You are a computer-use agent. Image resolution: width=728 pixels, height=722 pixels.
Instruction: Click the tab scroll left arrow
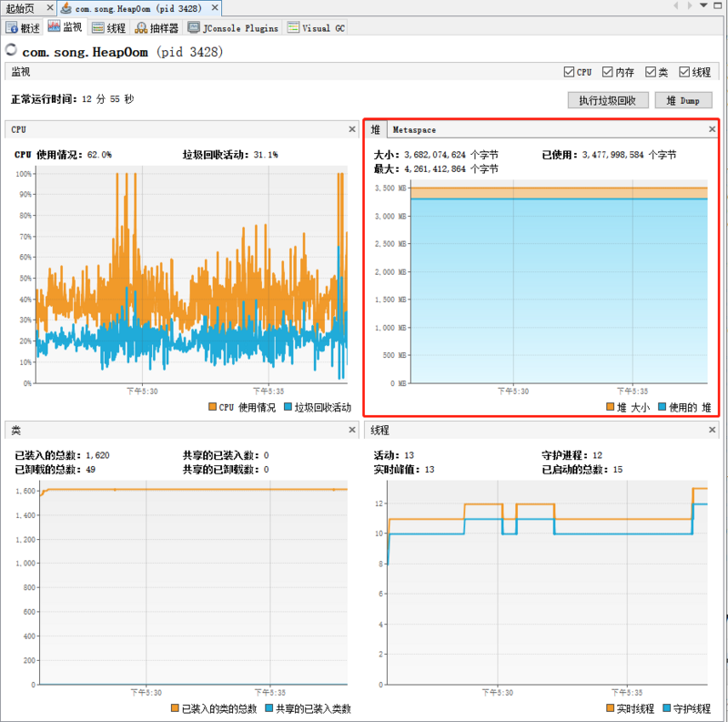[675, 5]
